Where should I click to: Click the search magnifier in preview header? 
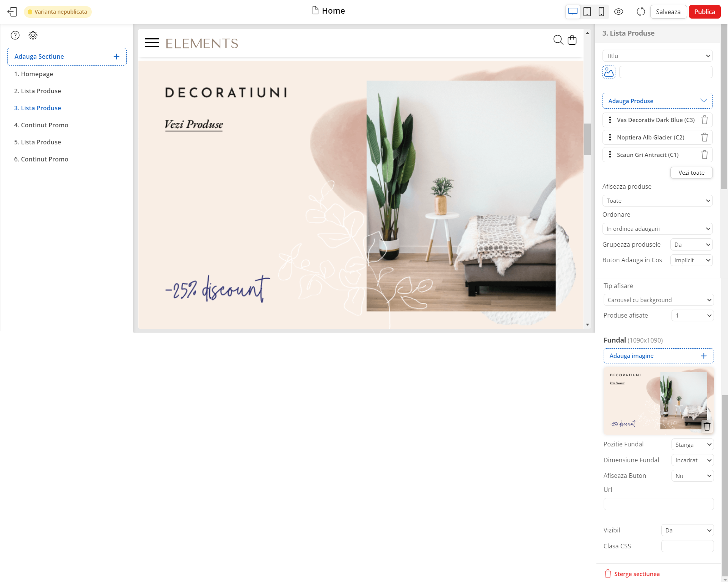558,40
